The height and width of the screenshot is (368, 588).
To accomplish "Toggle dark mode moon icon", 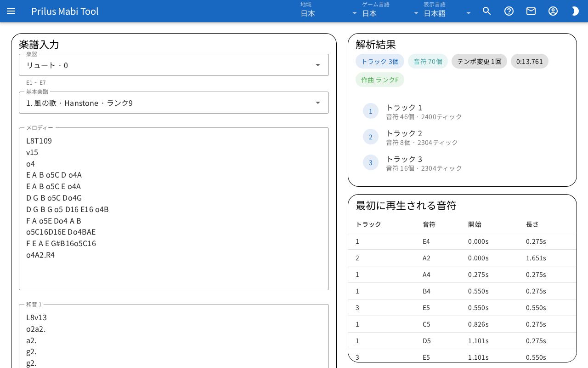I will pos(575,11).
